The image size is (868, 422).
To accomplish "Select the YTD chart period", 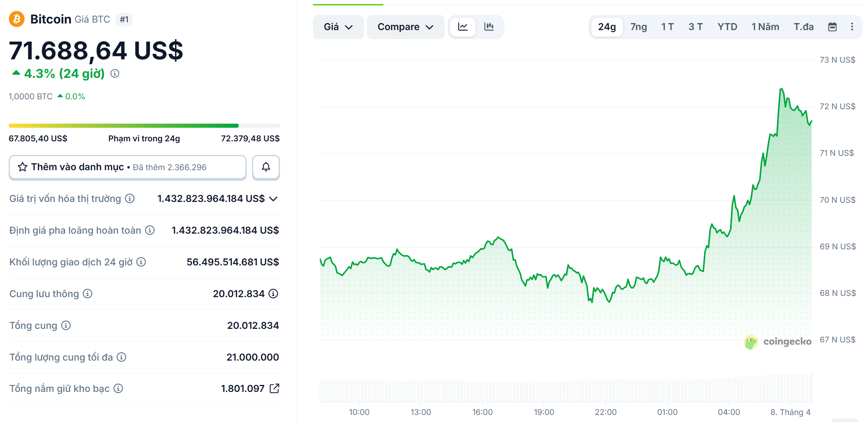I will (727, 26).
